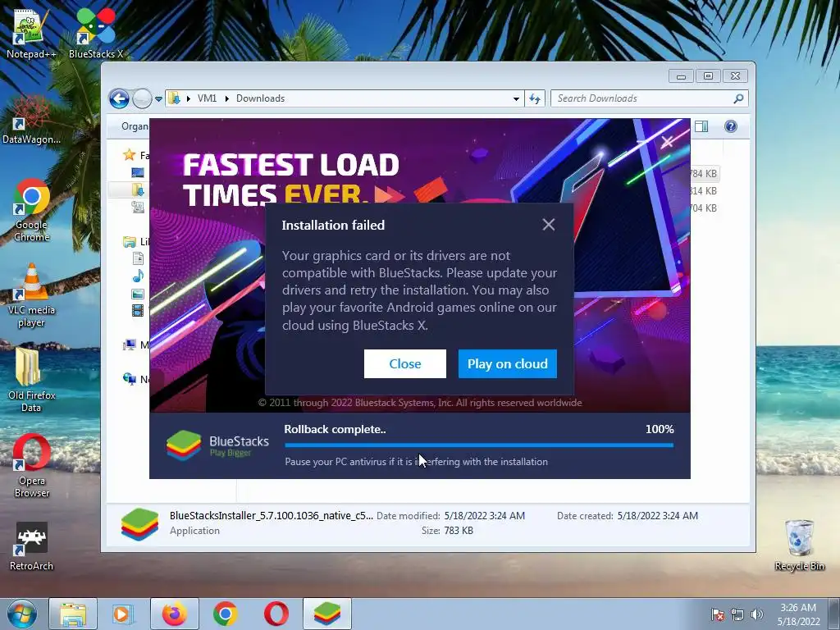The image size is (840, 630).
Task: Open recent pages dropdown arrow
Action: pyautogui.click(x=158, y=99)
